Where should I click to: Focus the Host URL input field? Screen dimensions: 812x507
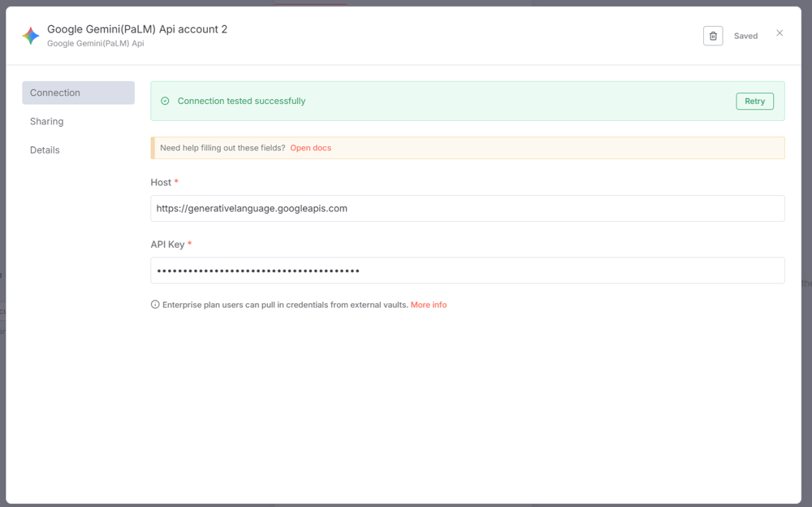(467, 209)
